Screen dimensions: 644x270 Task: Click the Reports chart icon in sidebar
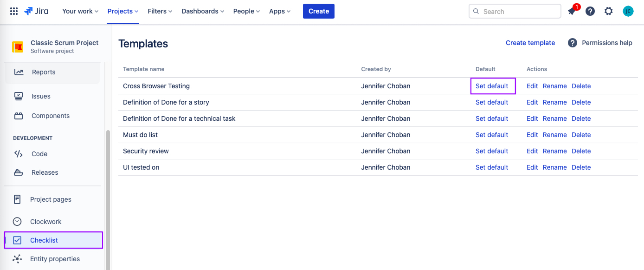[19, 72]
